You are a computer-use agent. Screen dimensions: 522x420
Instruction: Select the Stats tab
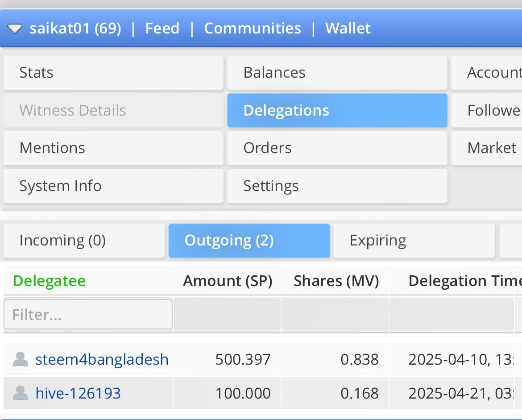113,73
